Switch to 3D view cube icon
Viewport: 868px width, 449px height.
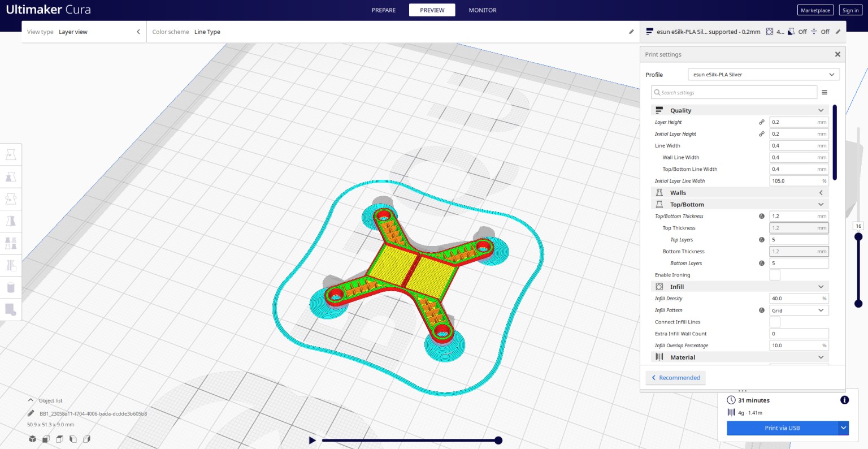point(33,439)
